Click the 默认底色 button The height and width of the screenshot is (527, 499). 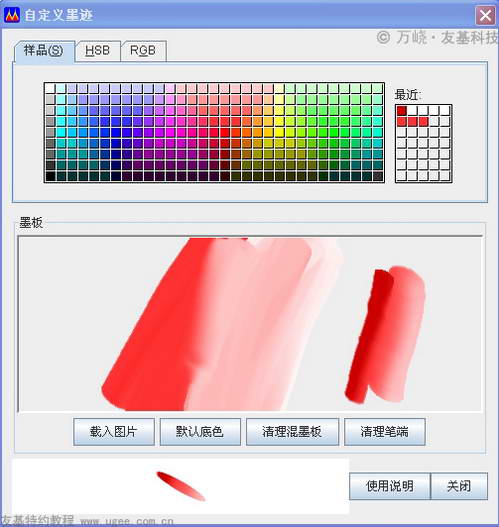(200, 432)
